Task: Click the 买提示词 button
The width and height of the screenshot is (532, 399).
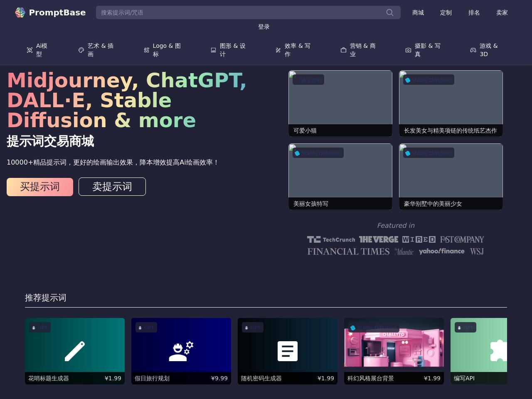Action: coord(39,187)
